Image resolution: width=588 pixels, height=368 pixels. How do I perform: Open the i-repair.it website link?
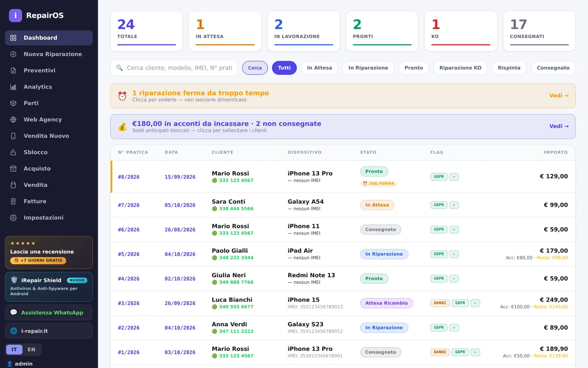point(49,331)
